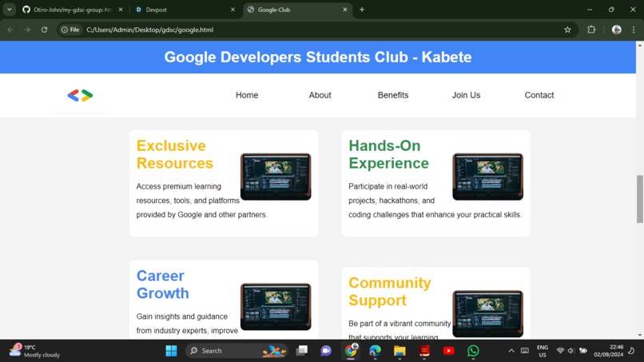The height and width of the screenshot is (362, 644).
Task: Open the volume speaker tray icon
Action: click(571, 351)
